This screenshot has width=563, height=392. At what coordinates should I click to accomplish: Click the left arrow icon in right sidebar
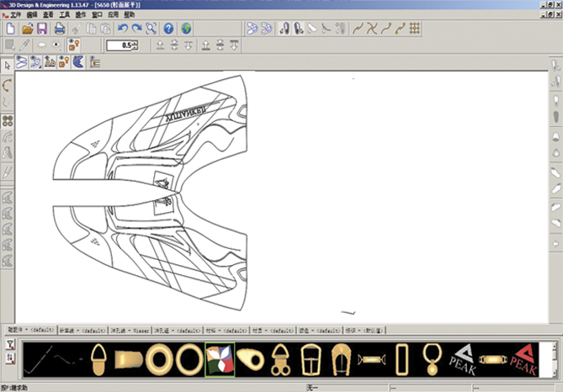tap(555, 244)
